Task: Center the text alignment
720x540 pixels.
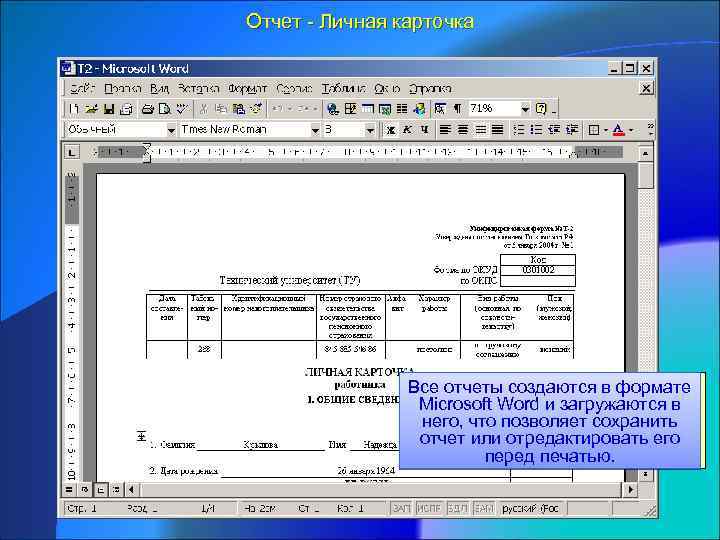Action: (x=463, y=130)
